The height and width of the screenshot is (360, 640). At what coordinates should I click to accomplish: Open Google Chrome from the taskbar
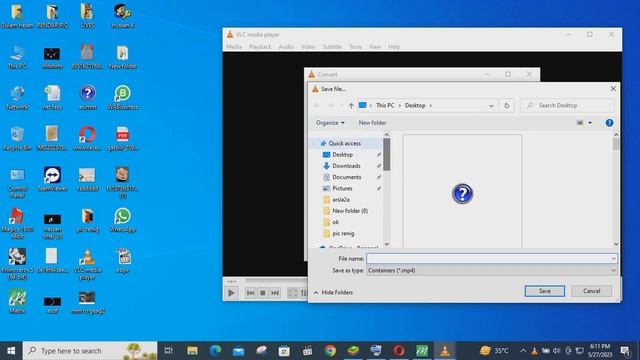coord(330,351)
